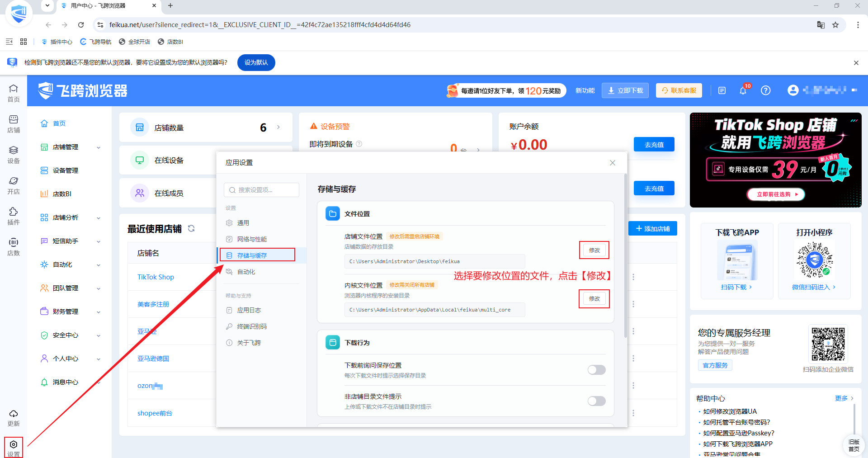Click the 立即下载 button

pyautogui.click(x=625, y=90)
